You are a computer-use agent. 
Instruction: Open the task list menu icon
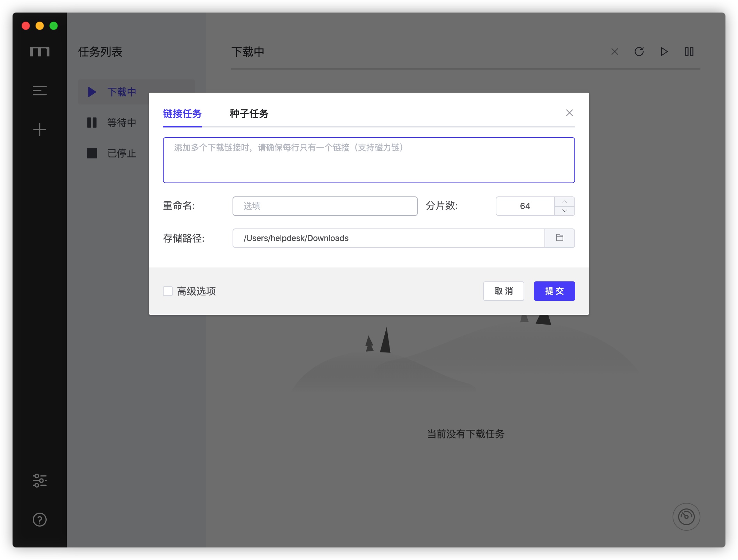pyautogui.click(x=39, y=91)
